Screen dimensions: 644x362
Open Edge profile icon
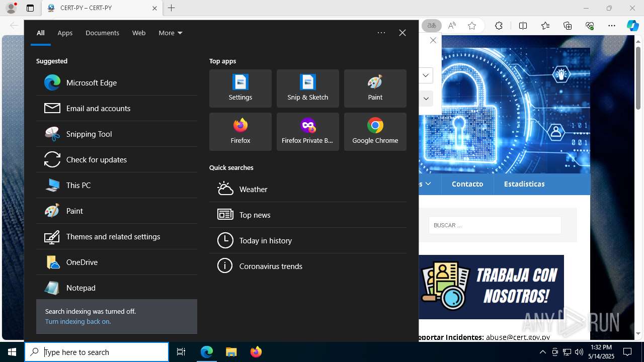point(11,8)
